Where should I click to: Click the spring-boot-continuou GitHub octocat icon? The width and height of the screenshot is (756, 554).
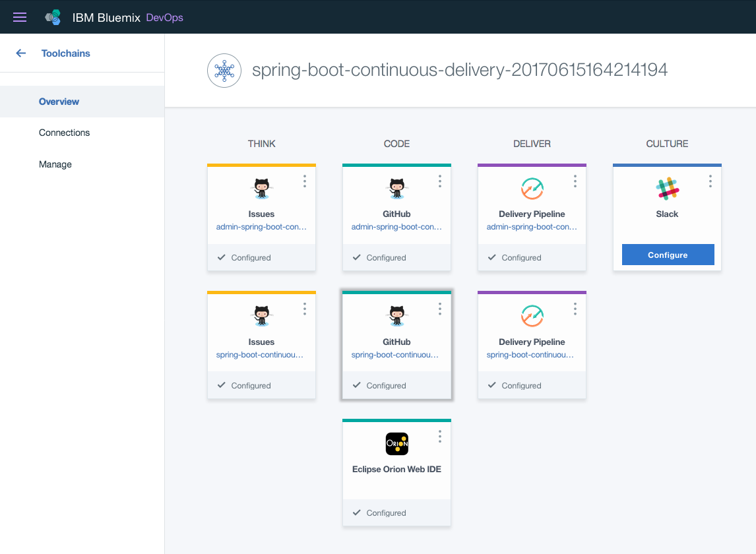[x=397, y=317]
